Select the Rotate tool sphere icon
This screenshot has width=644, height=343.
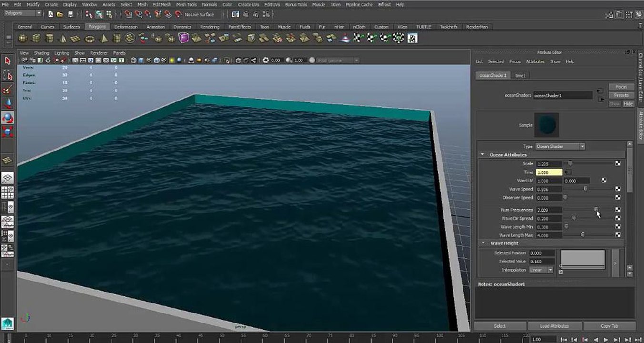point(8,118)
